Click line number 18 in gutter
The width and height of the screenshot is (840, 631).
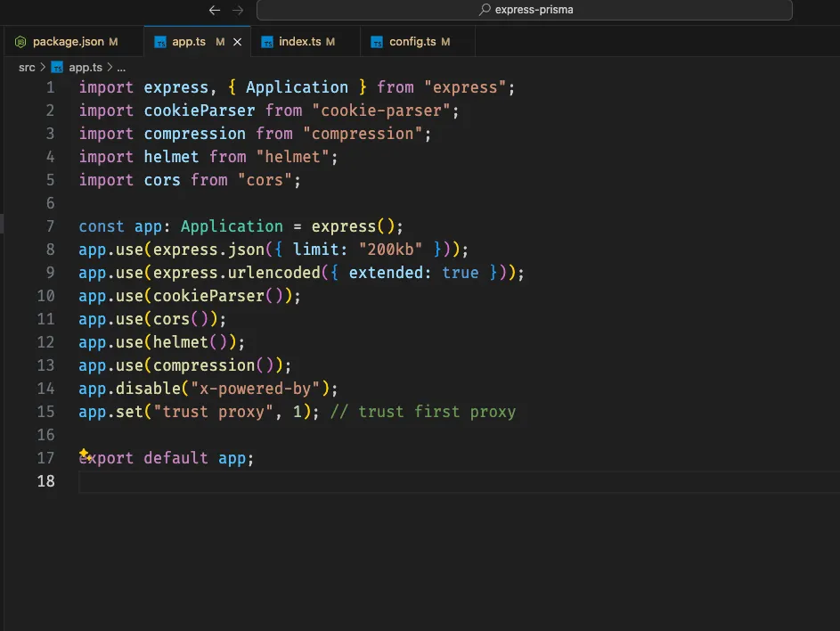pyautogui.click(x=45, y=481)
